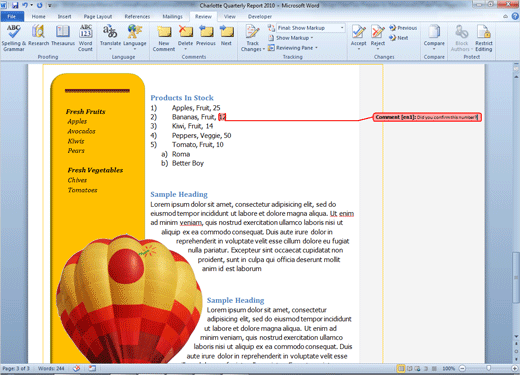Viewport: 520px width, 375px height.
Task: Open Customize Quick Access Toolbar dropdown
Action: [x=49, y=5]
